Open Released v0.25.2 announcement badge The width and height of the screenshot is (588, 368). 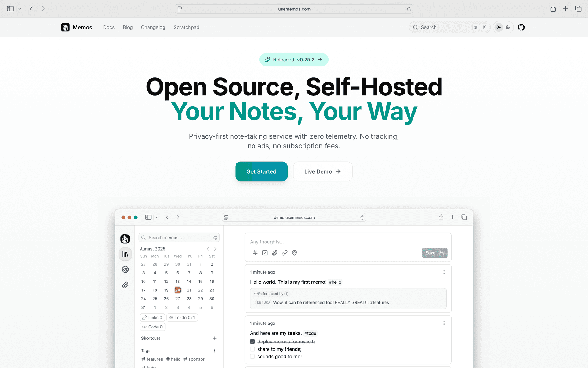(294, 59)
